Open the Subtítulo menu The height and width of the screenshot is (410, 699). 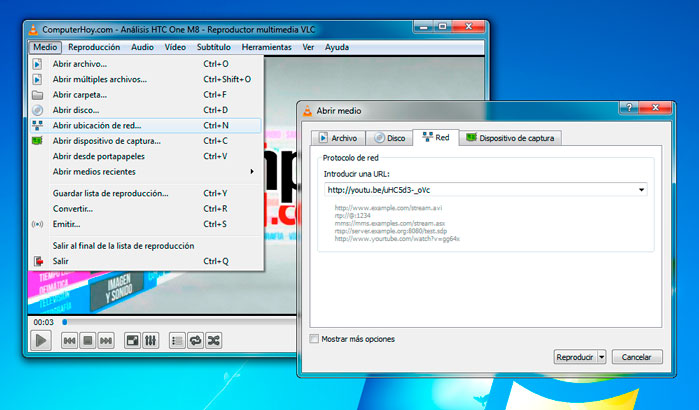pyautogui.click(x=214, y=47)
